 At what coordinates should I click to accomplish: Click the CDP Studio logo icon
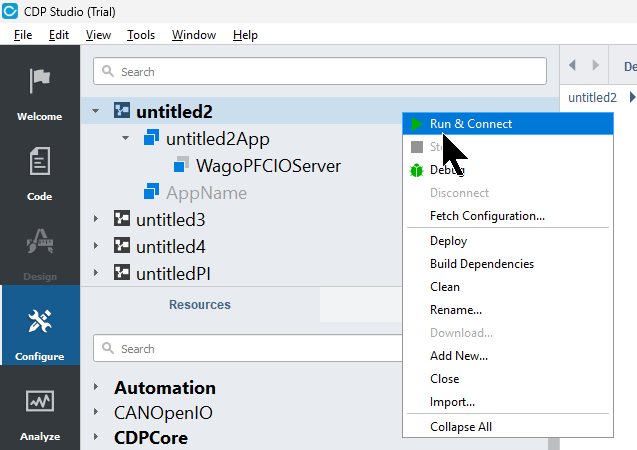pyautogui.click(x=10, y=11)
